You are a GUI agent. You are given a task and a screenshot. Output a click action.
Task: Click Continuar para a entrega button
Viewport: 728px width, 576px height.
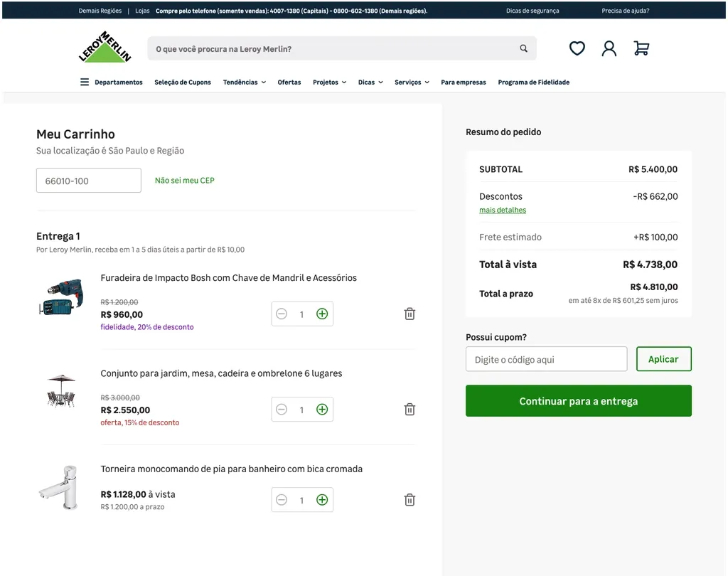point(579,401)
